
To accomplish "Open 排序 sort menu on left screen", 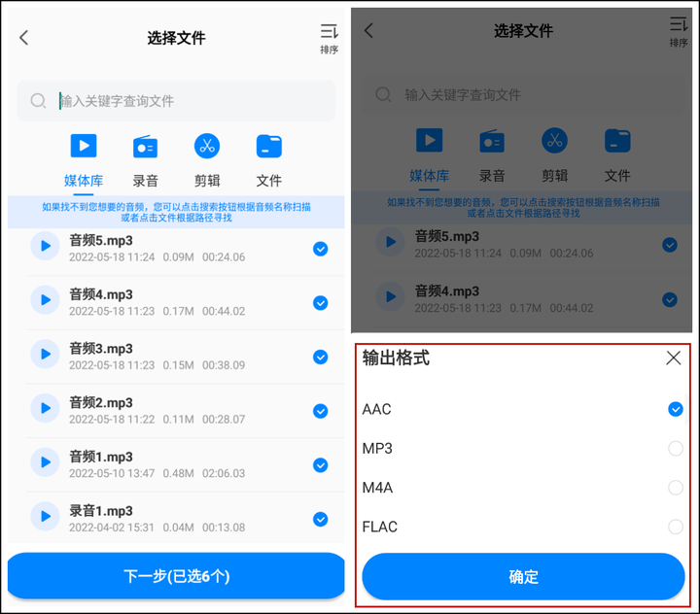I will coord(329,39).
